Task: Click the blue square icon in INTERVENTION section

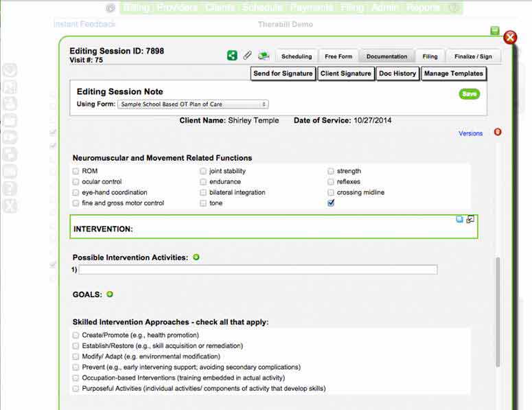Action: coord(459,220)
